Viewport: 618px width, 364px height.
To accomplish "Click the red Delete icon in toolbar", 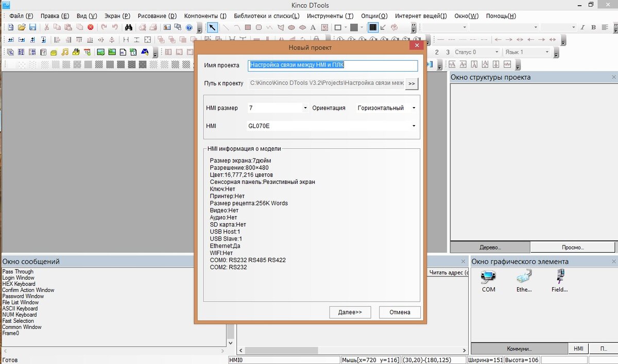I will [91, 27].
